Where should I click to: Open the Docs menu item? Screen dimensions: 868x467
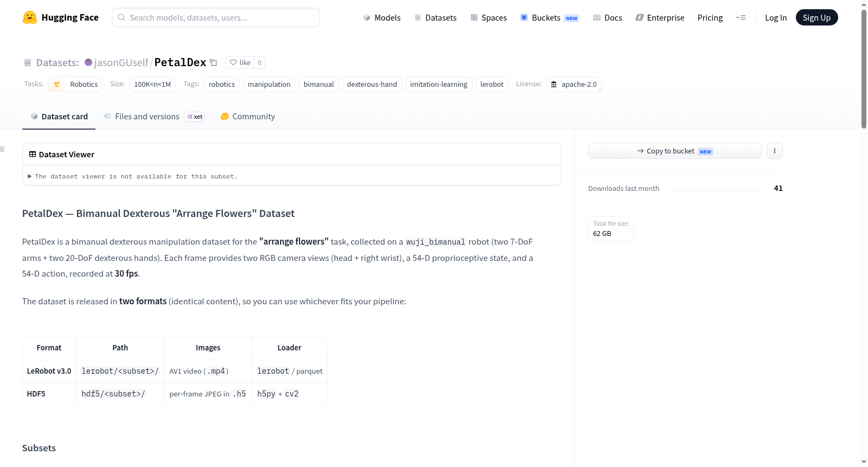(608, 17)
